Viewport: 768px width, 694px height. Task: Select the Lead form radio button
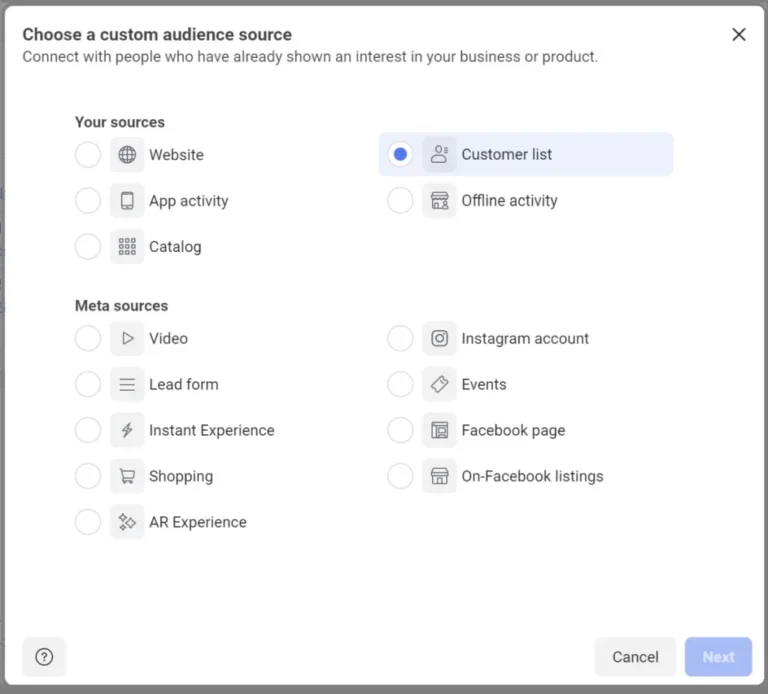coord(88,385)
